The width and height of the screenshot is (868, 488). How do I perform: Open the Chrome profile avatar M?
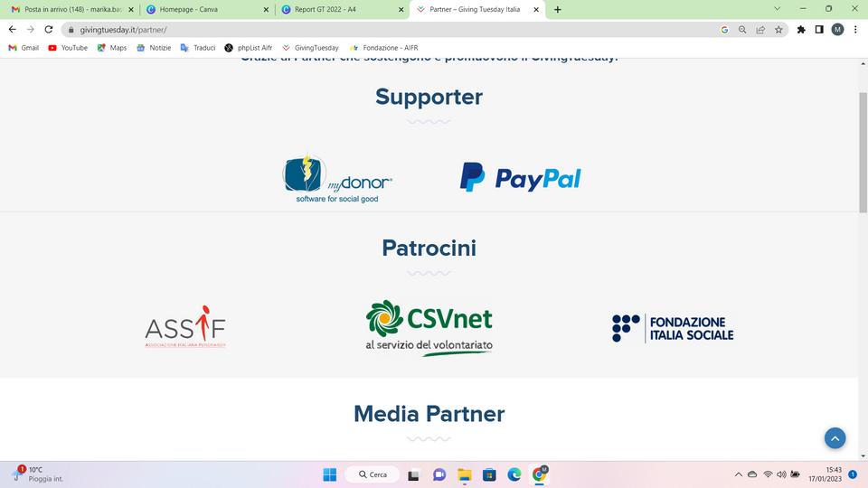837,30
